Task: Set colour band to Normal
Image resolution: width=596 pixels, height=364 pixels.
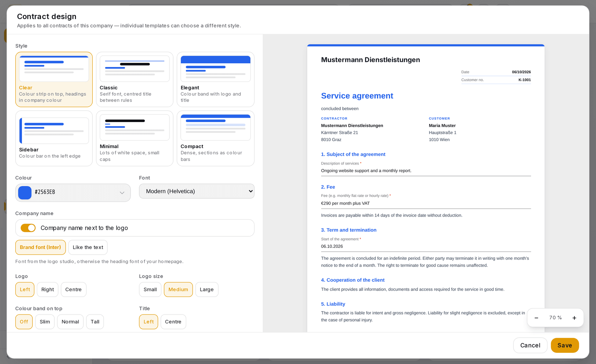Action: [70, 322]
